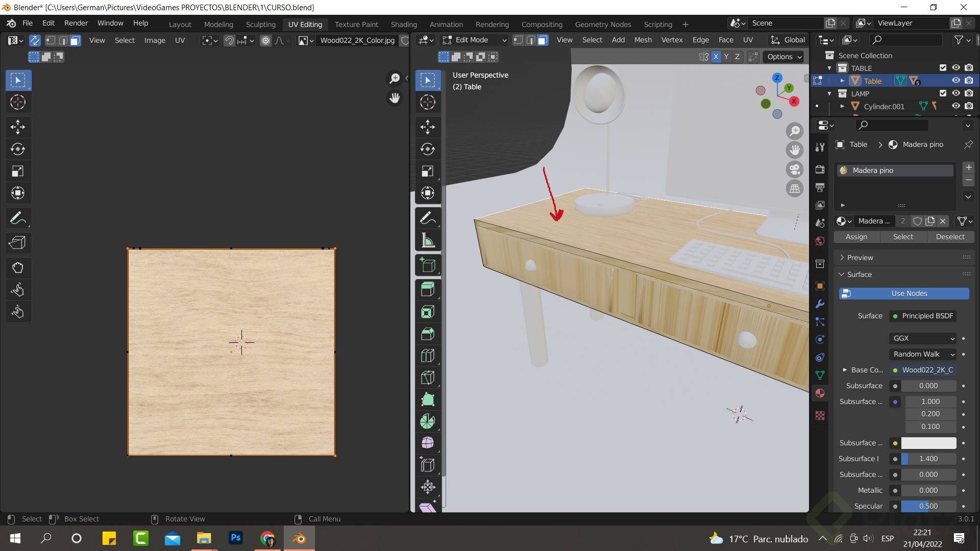
Task: Click the Subsurface Color white swatch
Action: coord(928,443)
